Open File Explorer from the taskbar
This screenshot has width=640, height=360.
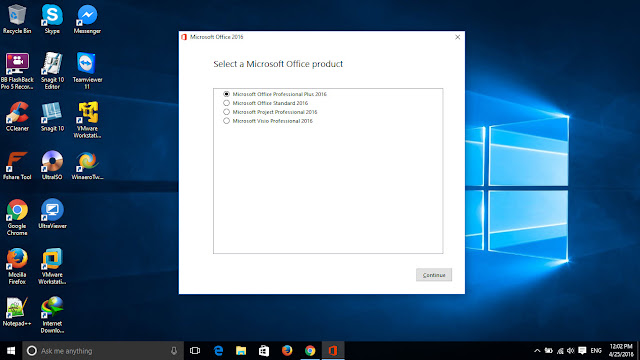[x=241, y=351]
